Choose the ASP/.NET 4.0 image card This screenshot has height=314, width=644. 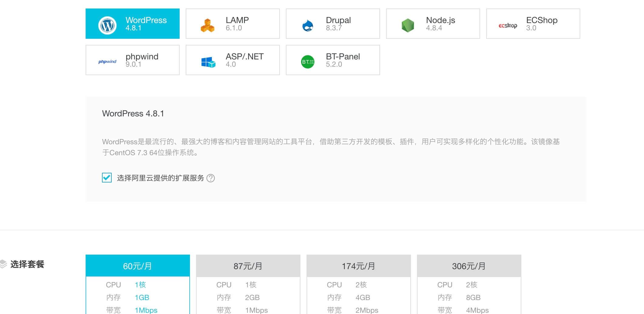tap(233, 60)
